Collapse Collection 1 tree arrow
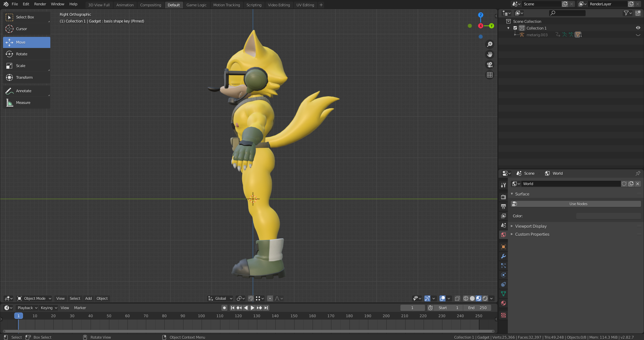Image resolution: width=644 pixels, height=340 pixels. pos(508,28)
